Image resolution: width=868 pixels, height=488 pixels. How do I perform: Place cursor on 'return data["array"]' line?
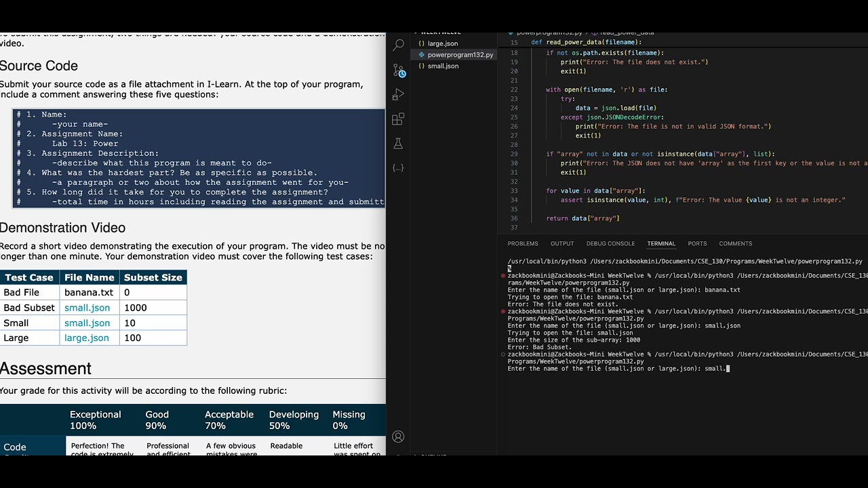click(x=583, y=218)
